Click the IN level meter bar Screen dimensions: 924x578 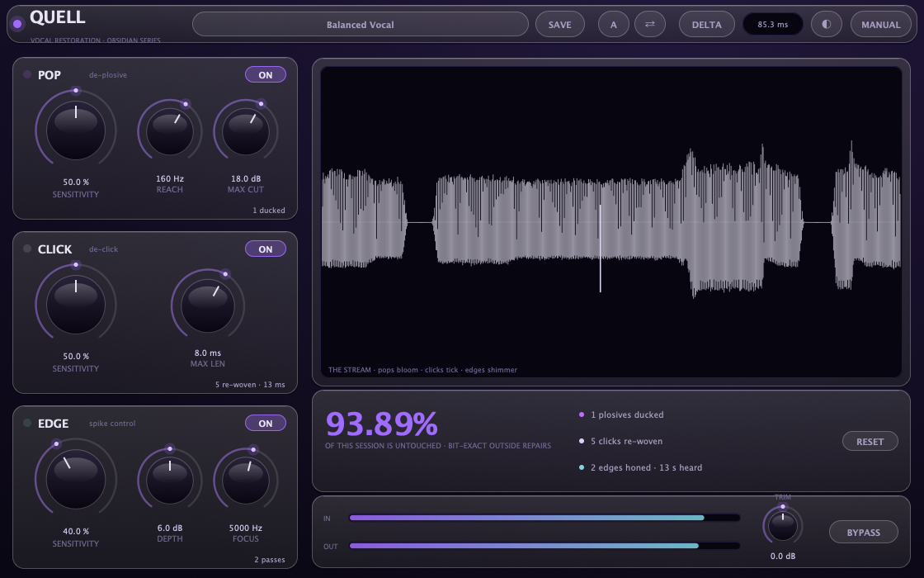[544, 518]
